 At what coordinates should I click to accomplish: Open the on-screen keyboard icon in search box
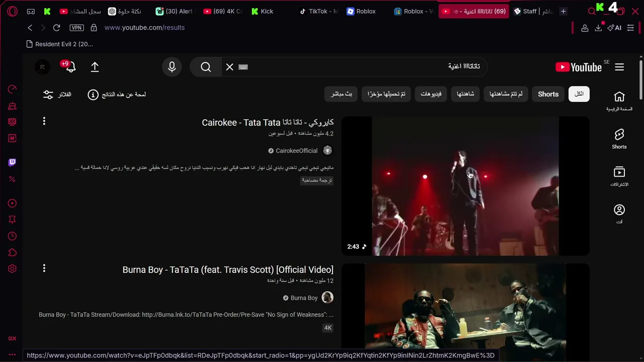tap(243, 67)
